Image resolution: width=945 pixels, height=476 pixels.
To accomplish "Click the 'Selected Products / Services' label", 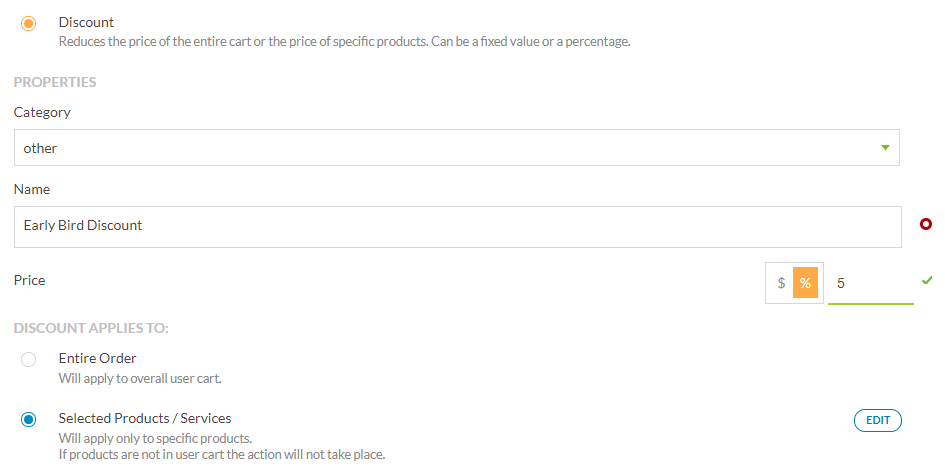I will [145, 418].
